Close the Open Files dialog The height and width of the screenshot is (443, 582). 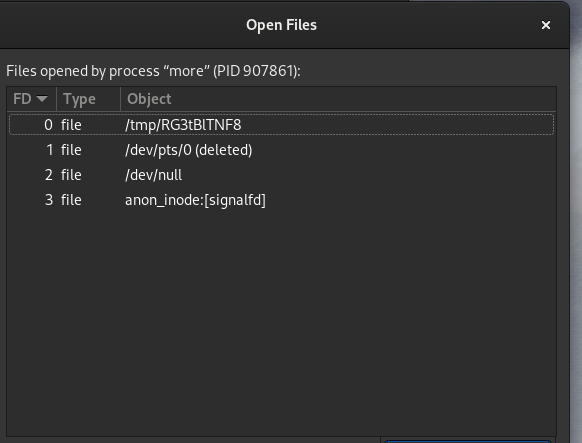point(546,25)
